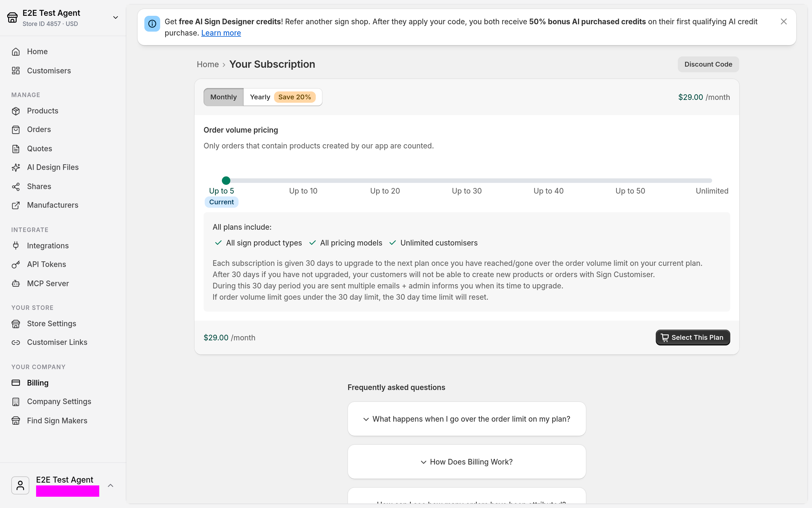Click the Orders bag icon
This screenshot has width=812, height=508.
(x=16, y=130)
